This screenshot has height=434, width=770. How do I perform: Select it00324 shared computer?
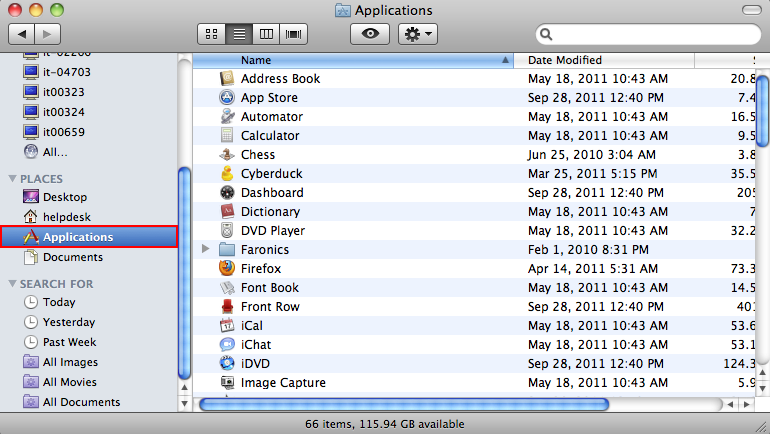[63, 112]
